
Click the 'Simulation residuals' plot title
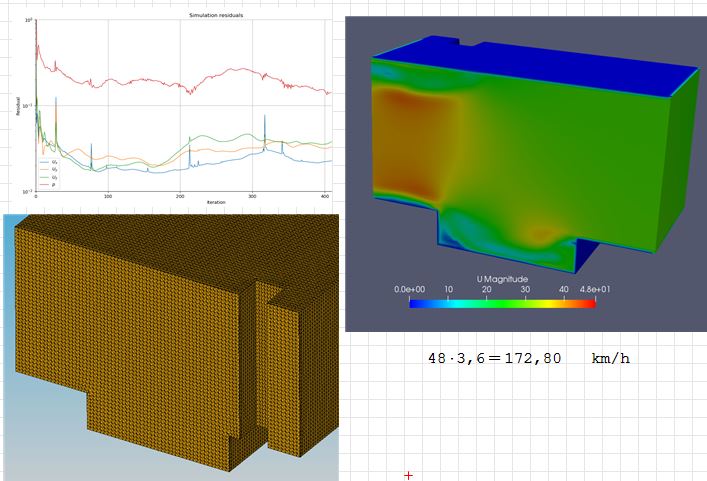coord(216,15)
